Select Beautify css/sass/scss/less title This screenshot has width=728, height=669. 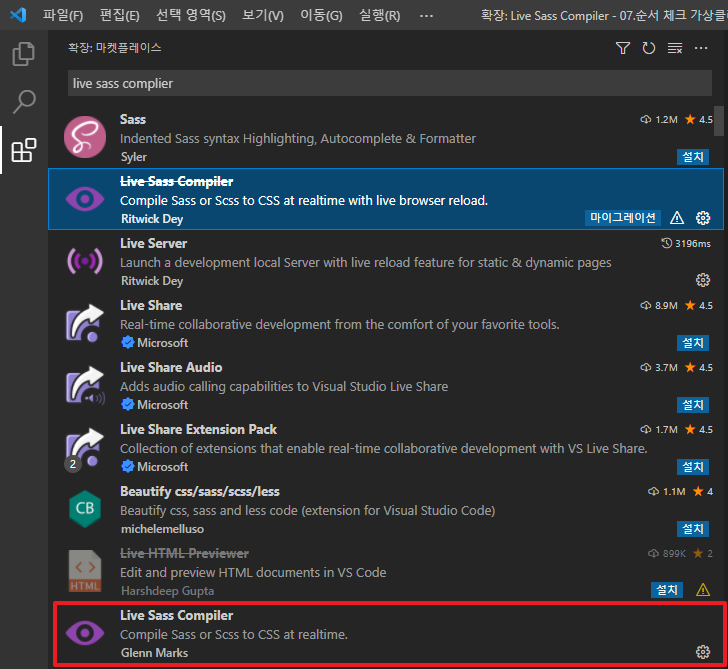[x=200, y=491]
